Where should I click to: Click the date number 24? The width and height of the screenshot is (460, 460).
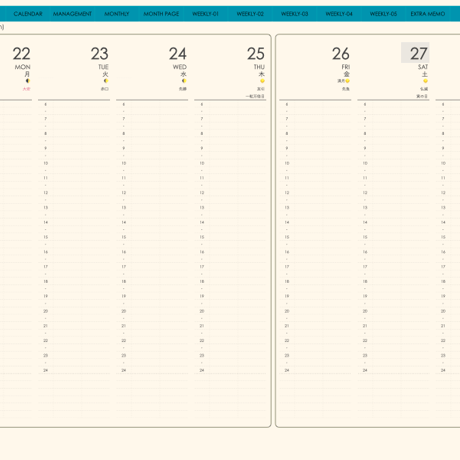pos(178,54)
